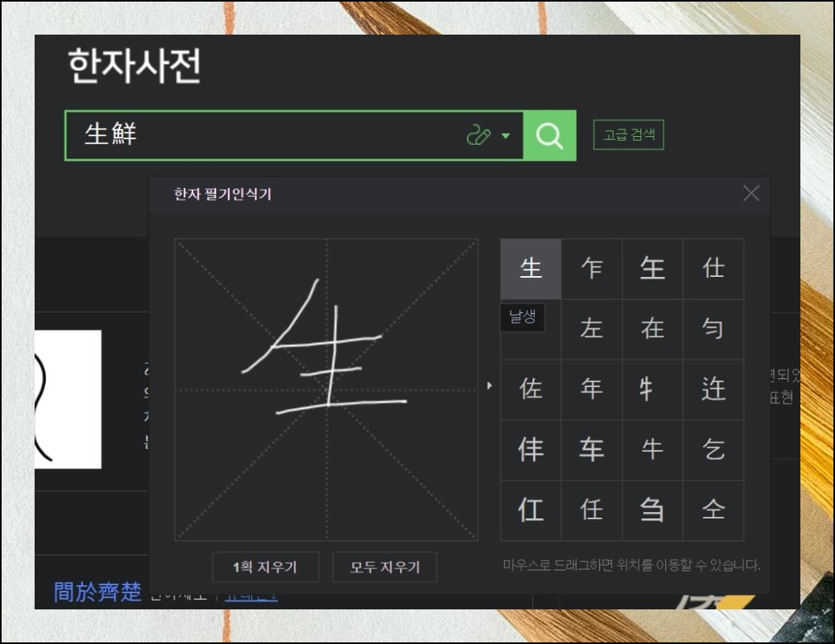This screenshot has width=835, height=644.
Task: Open the handwriting input pen icon
Action: point(477,135)
